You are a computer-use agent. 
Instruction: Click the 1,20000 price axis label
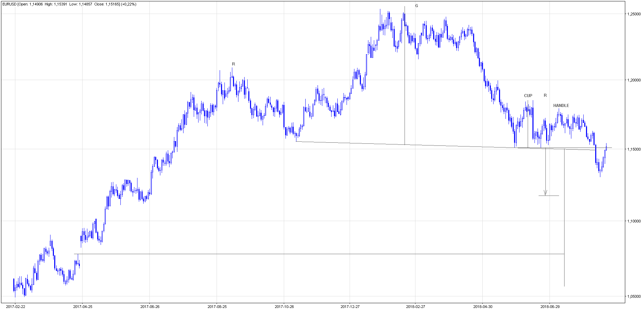[634, 80]
